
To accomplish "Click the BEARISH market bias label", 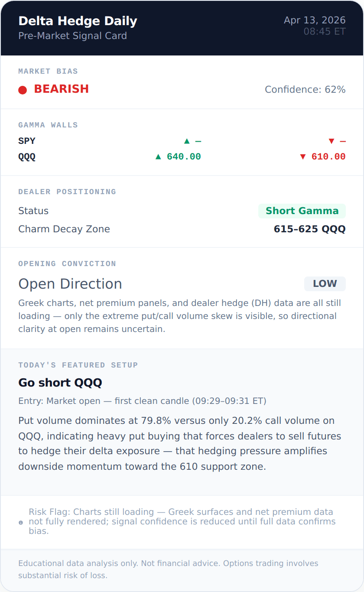I will tap(61, 89).
